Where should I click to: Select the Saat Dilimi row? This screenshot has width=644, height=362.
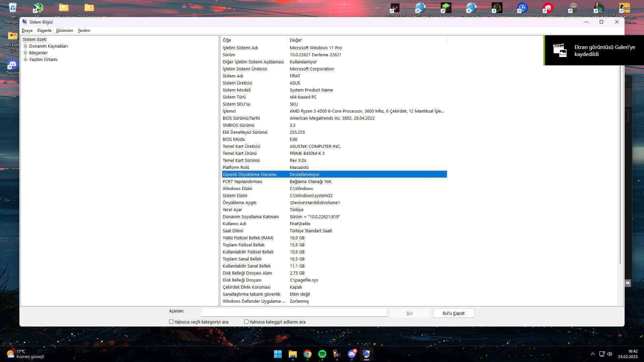[334, 231]
